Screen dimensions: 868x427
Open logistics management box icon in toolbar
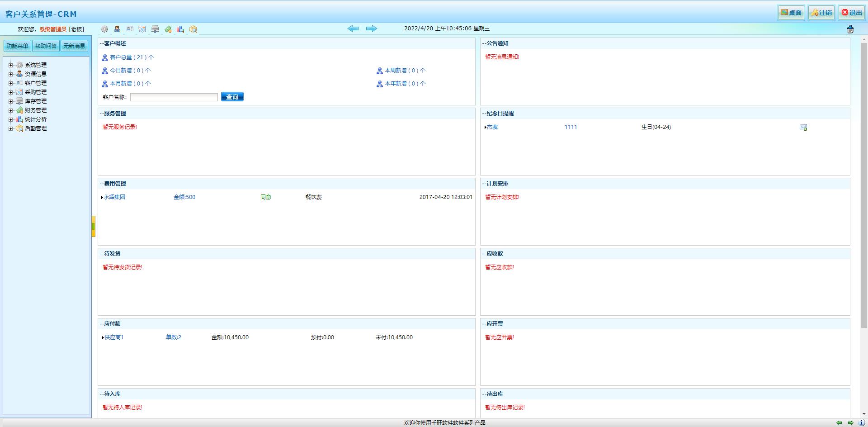point(193,29)
